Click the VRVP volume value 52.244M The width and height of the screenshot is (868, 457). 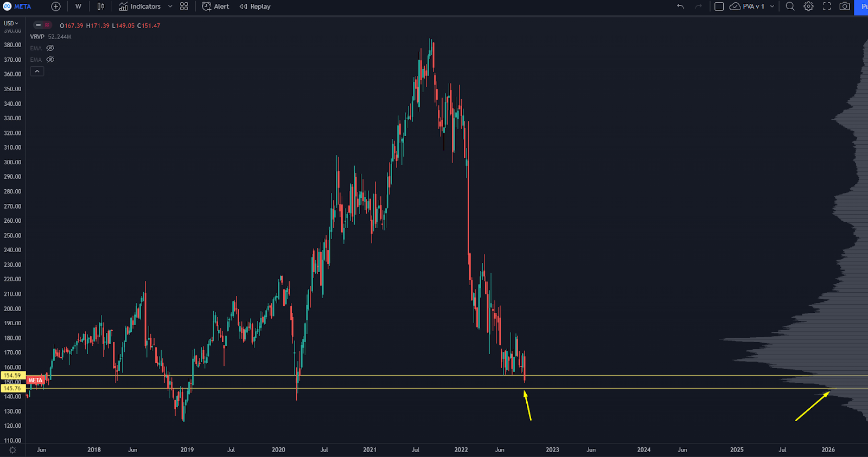[60, 37]
